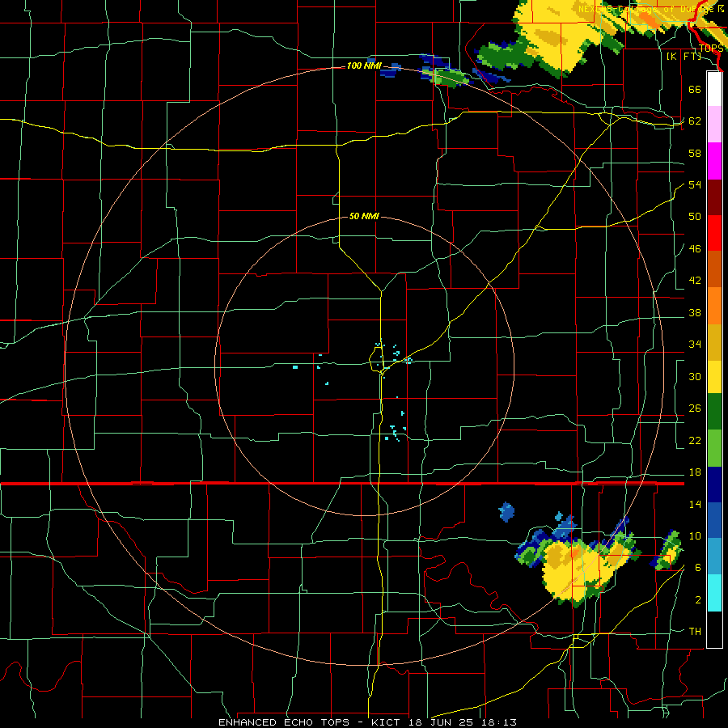The height and width of the screenshot is (728, 728).
Task: Click the medium blue legend swatch
Action: pos(714,520)
